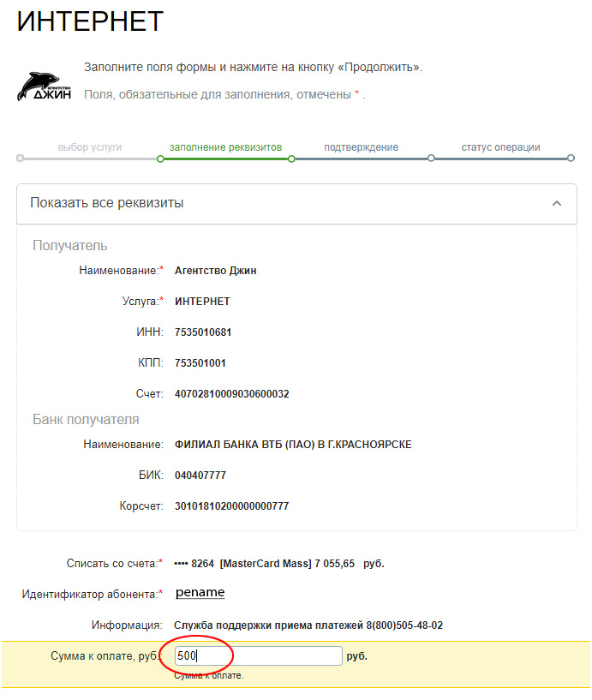
Task: Click the Сумма к оплате input field
Action: pyautogui.click(x=258, y=655)
